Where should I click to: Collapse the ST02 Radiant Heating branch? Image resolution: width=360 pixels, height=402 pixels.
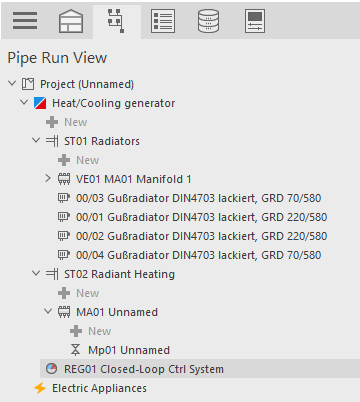coord(36,273)
